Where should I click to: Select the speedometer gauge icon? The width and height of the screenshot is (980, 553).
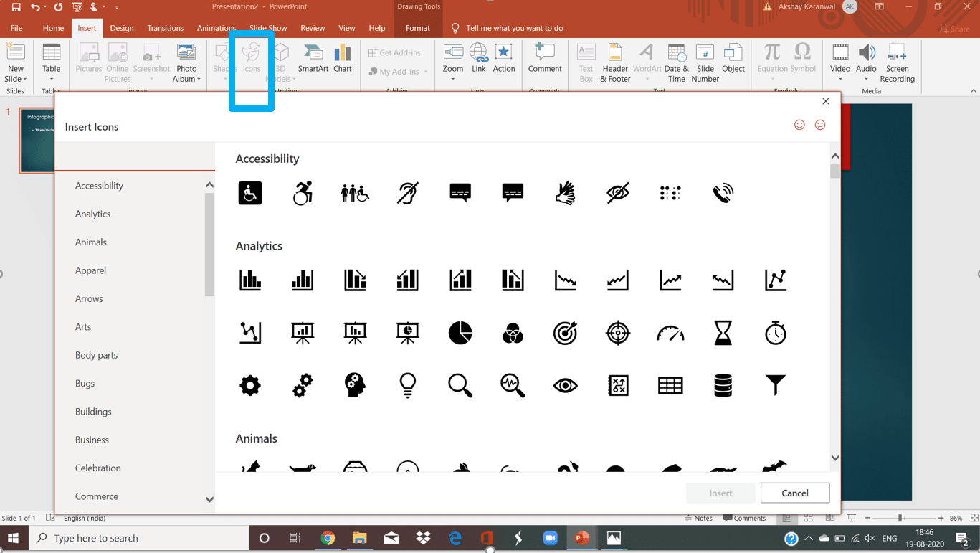[670, 333]
